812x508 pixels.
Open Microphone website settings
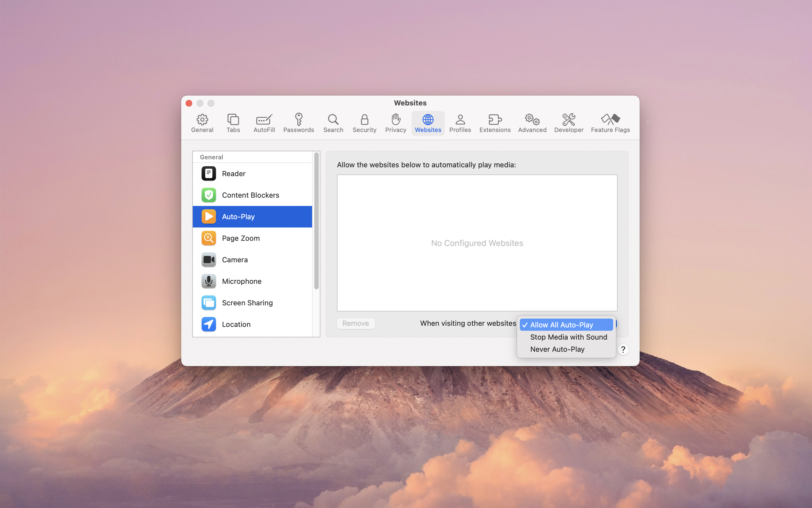(x=242, y=281)
